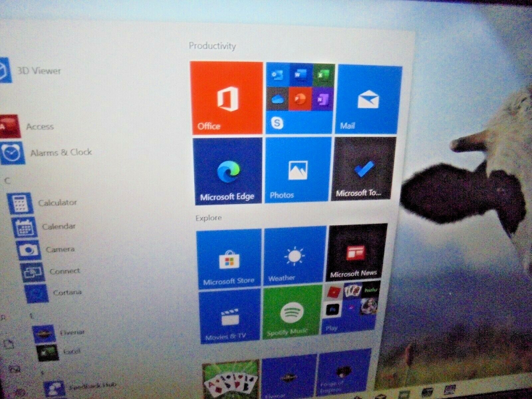Open Feedback Hub from the app list

pyautogui.click(x=80, y=388)
